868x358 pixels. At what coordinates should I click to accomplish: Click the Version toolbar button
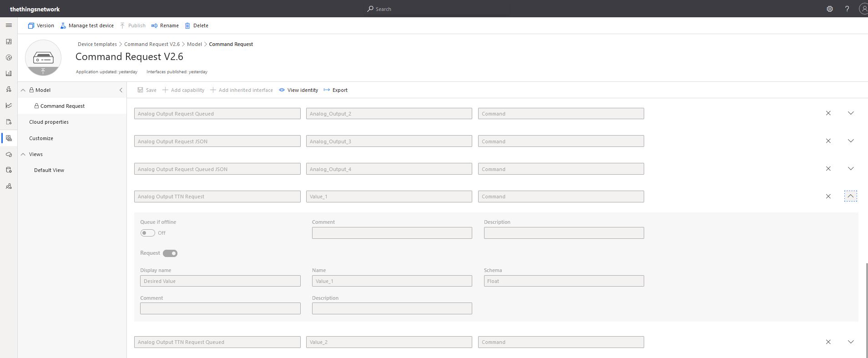pos(41,25)
